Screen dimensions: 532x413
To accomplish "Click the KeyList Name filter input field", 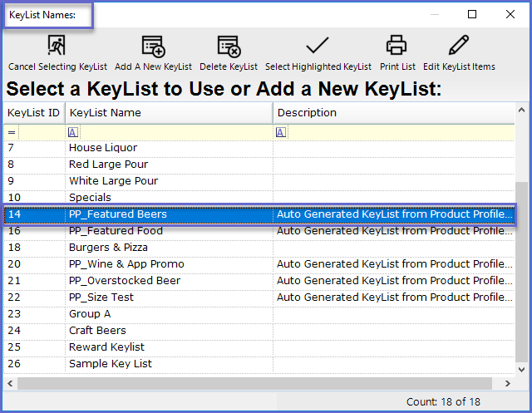I will tap(175, 132).
